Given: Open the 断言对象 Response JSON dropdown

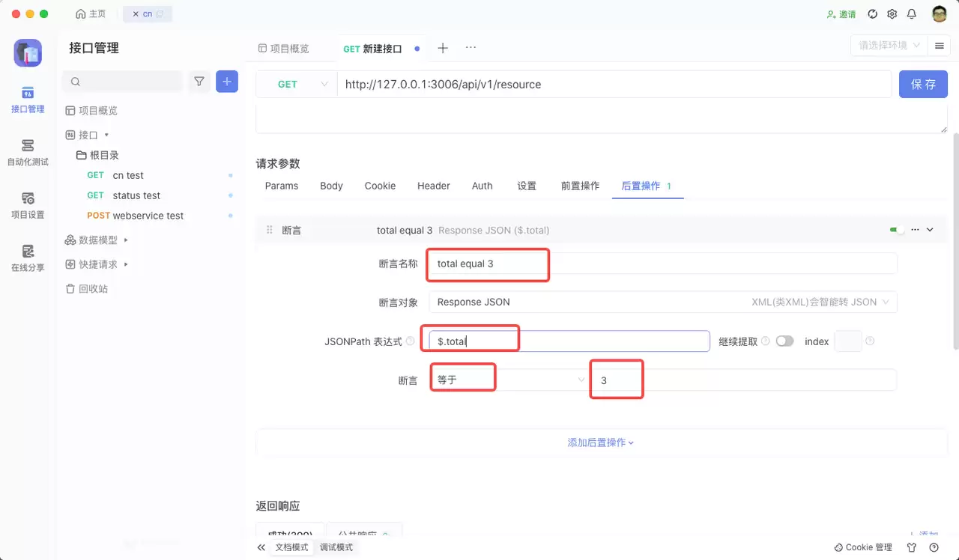Looking at the screenshot, I should pos(663,302).
